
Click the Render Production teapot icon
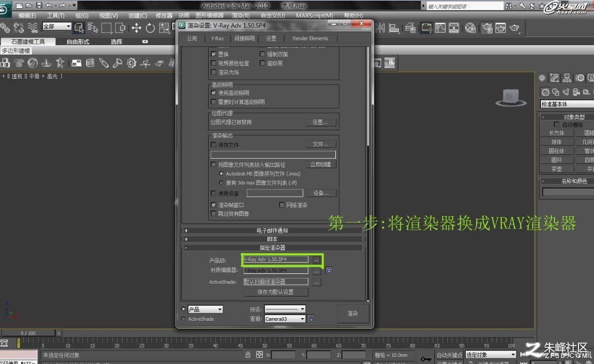click(x=515, y=28)
